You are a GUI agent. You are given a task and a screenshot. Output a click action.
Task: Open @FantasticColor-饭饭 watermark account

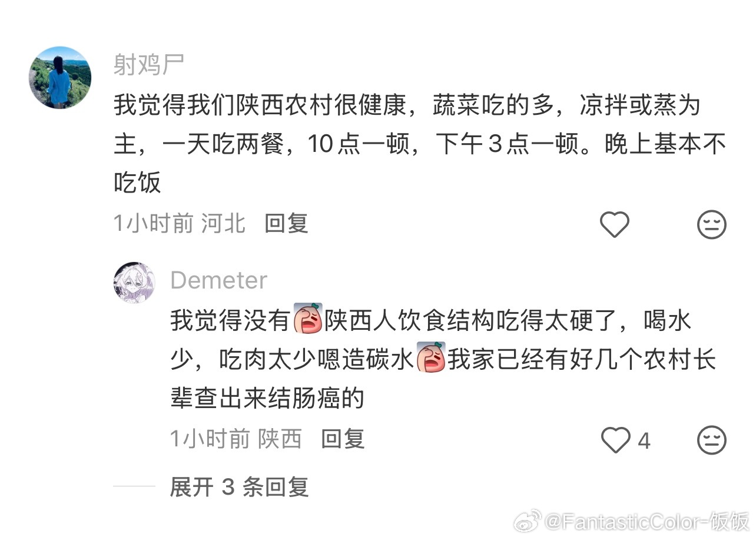click(646, 521)
